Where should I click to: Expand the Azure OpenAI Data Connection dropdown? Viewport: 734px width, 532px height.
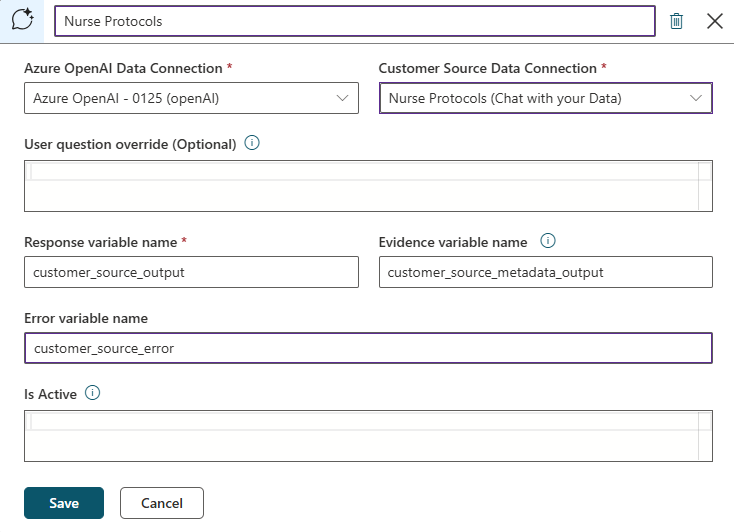click(190, 98)
